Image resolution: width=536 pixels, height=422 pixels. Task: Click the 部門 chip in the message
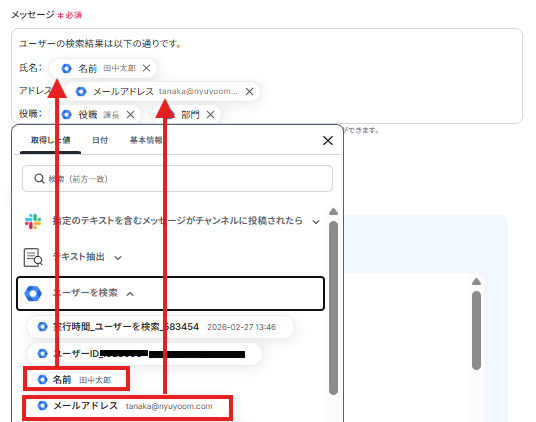click(x=186, y=114)
